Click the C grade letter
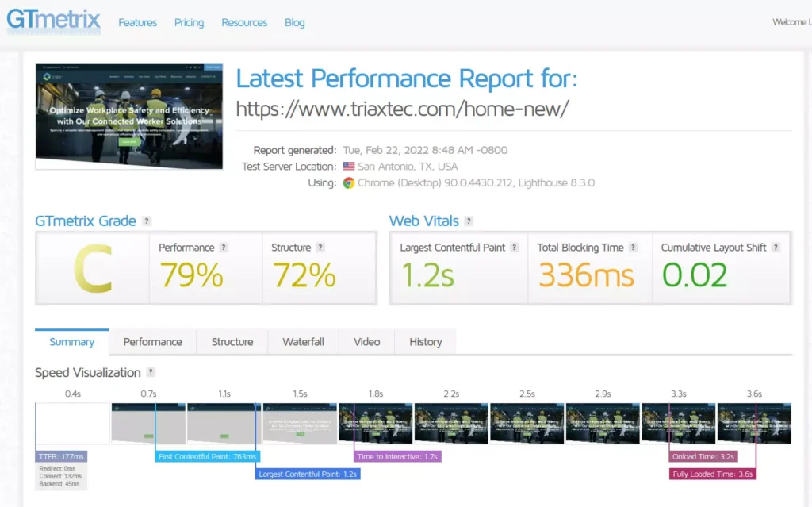This screenshot has height=507, width=812. (94, 268)
